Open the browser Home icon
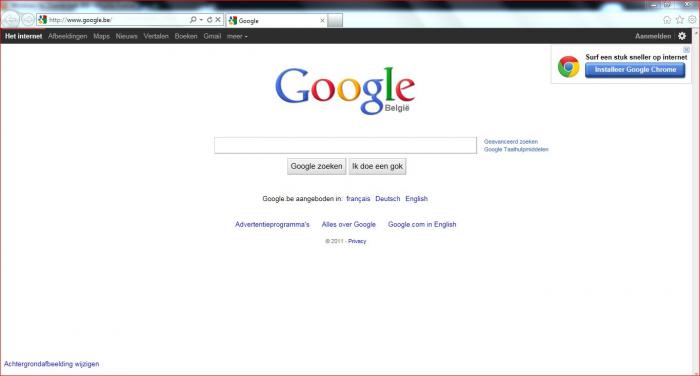 [x=667, y=20]
